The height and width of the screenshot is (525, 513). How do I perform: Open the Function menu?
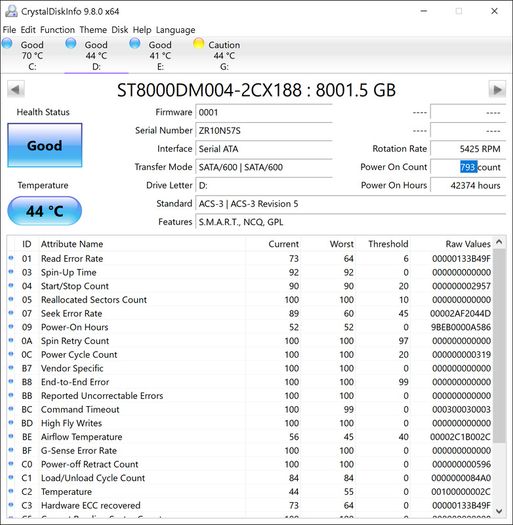(x=57, y=30)
